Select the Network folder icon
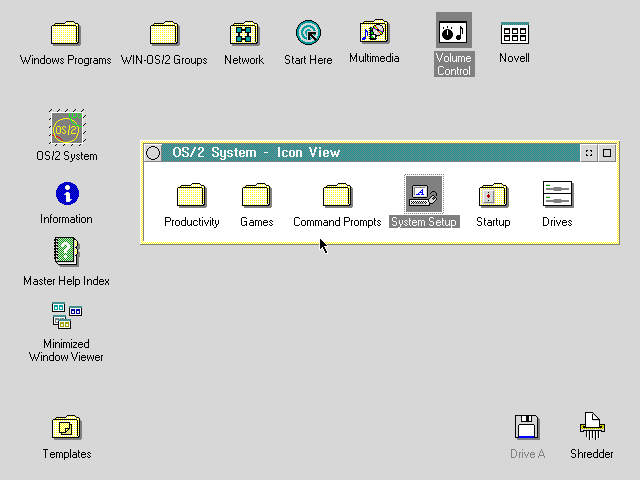The height and width of the screenshot is (480, 640). [x=244, y=33]
